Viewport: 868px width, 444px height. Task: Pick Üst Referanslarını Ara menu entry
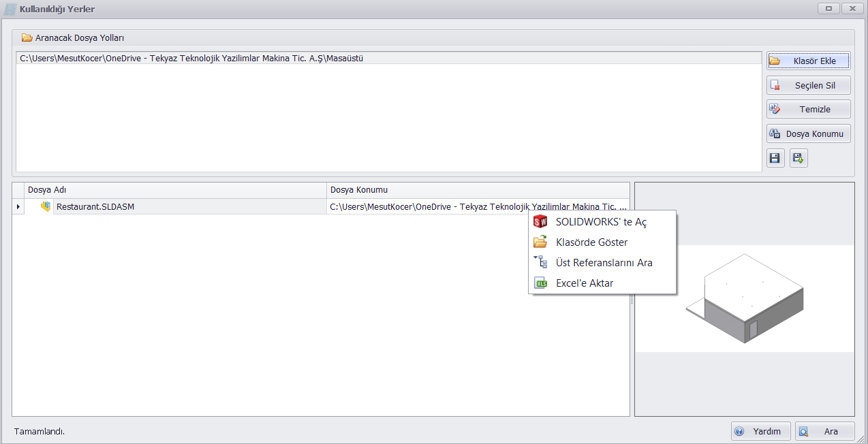coord(602,263)
